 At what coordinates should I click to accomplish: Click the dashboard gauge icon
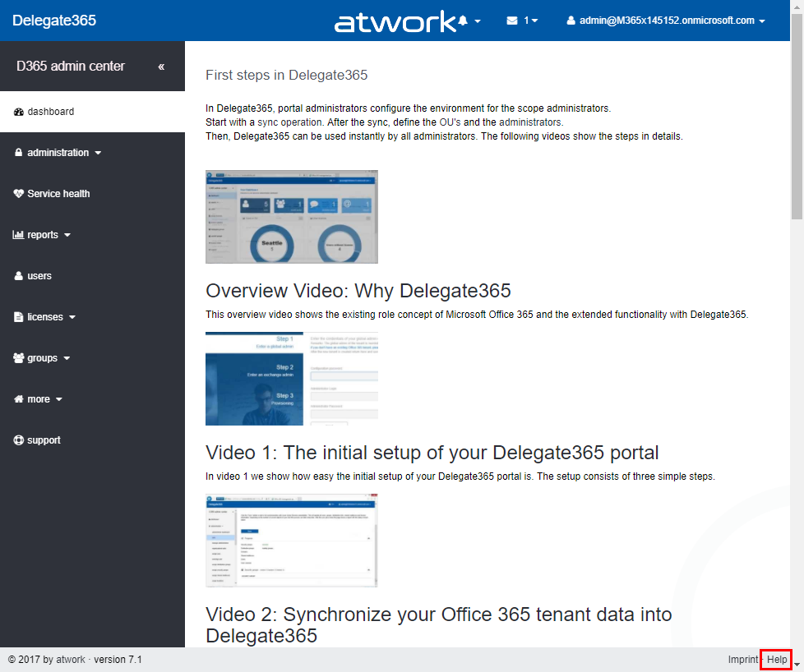[x=19, y=112]
